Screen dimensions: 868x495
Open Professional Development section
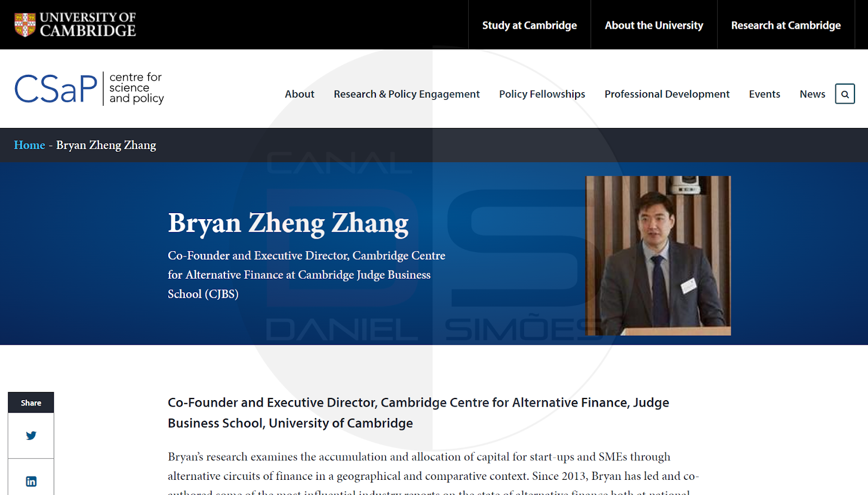point(667,94)
